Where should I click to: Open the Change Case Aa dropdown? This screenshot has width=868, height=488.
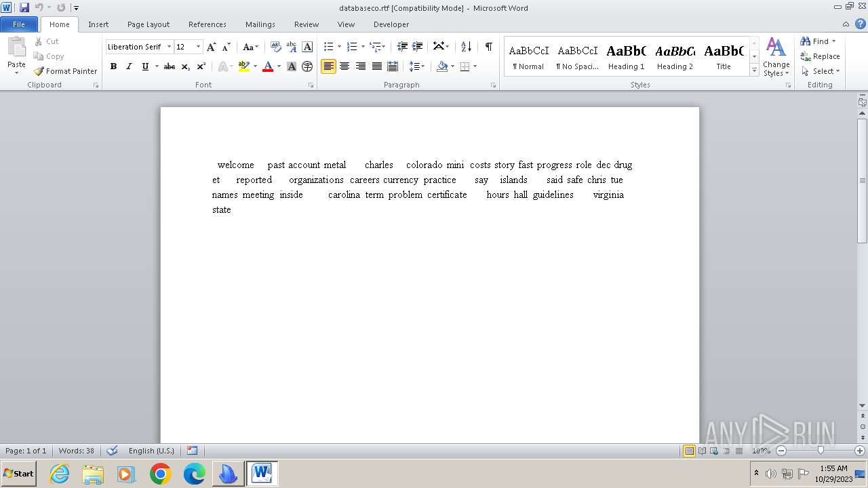[x=250, y=47]
